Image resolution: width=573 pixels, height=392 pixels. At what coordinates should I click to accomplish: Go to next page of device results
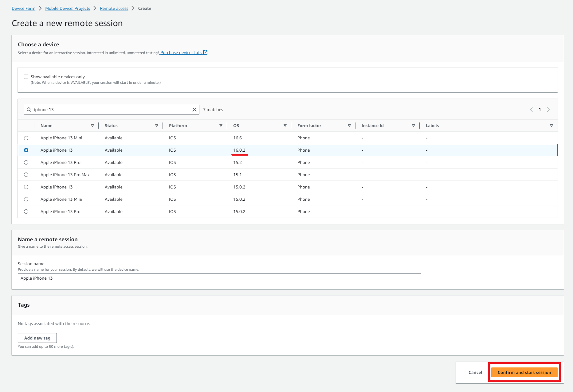[x=548, y=110]
